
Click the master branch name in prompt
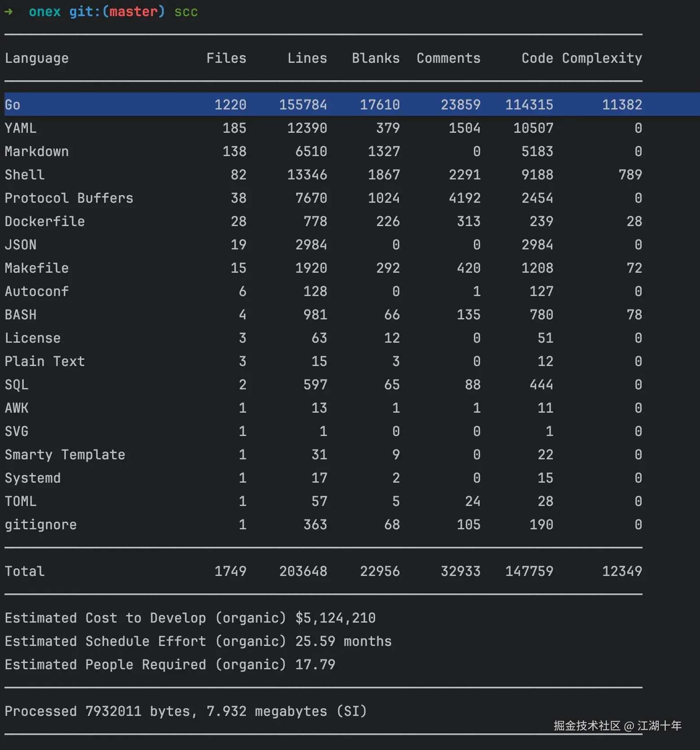(133, 12)
